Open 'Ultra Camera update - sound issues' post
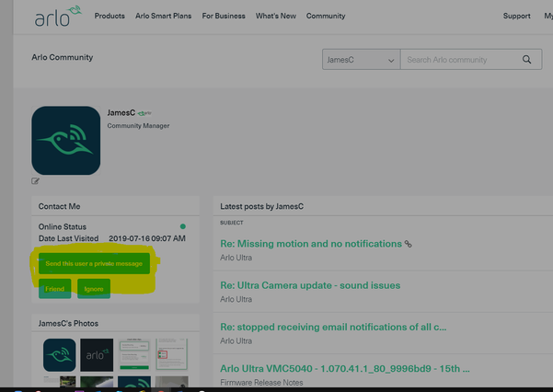The height and width of the screenshot is (392, 553). pyautogui.click(x=310, y=285)
